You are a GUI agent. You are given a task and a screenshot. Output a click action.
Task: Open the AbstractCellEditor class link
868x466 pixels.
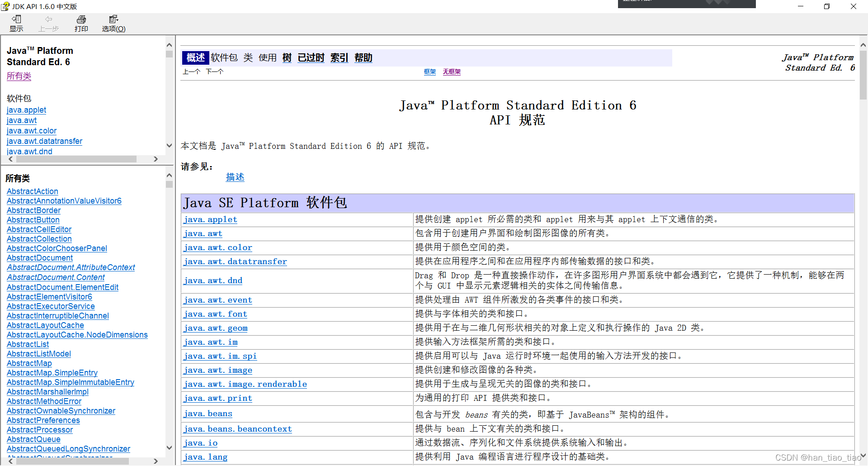[39, 229]
